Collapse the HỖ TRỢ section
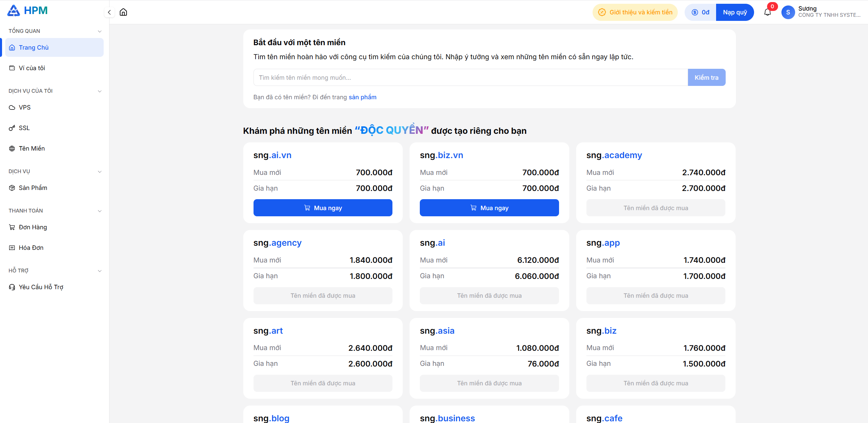Viewport: 868px width, 423px height. click(100, 271)
